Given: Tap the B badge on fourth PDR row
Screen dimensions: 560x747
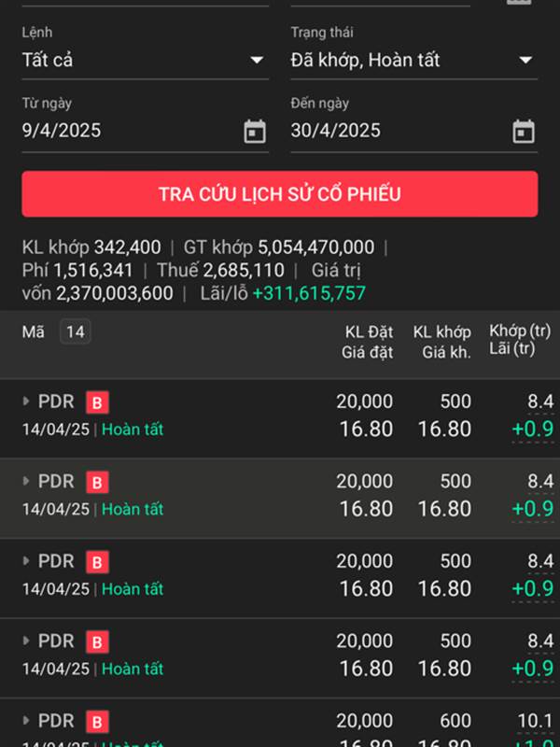Looking at the screenshot, I should click(x=98, y=641).
